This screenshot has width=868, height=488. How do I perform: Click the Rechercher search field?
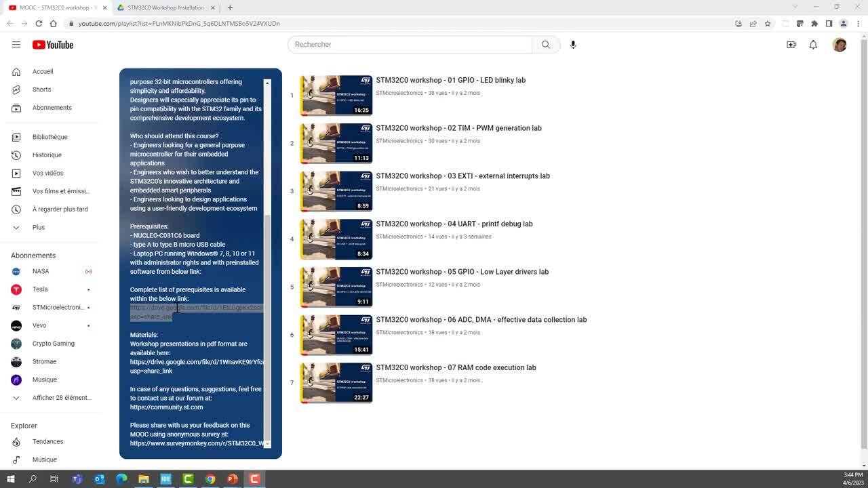tap(410, 45)
